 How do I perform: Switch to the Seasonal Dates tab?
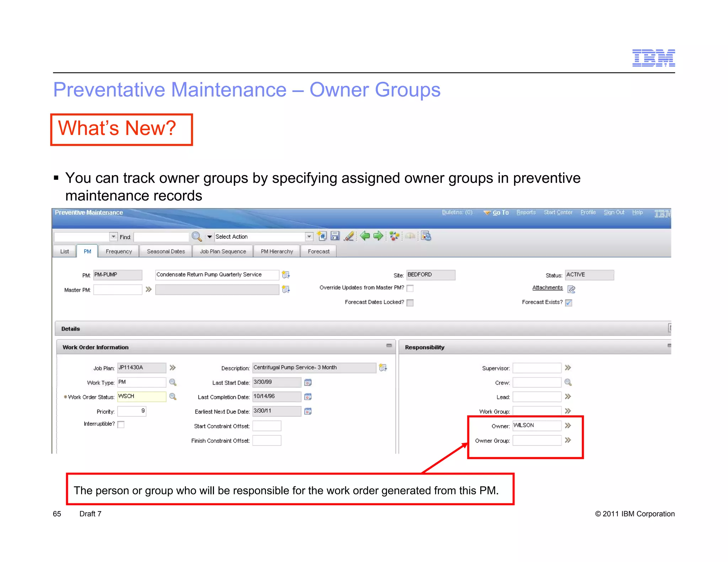[x=166, y=251]
